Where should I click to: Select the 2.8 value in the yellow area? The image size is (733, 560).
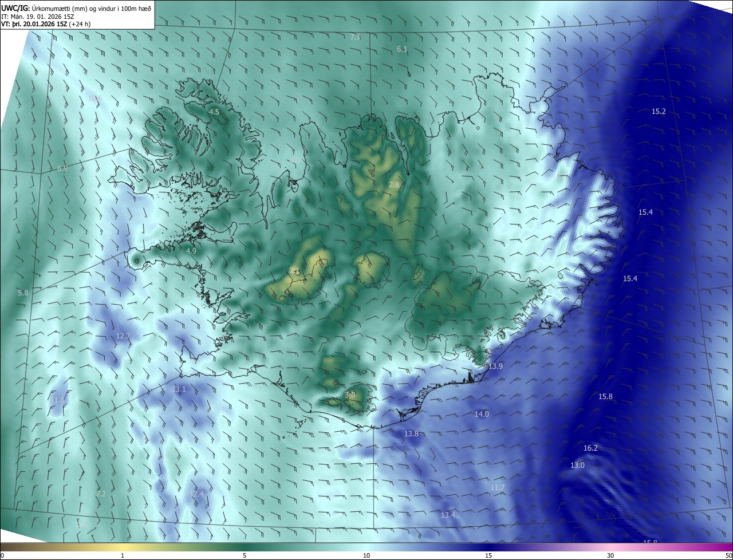tap(394, 184)
